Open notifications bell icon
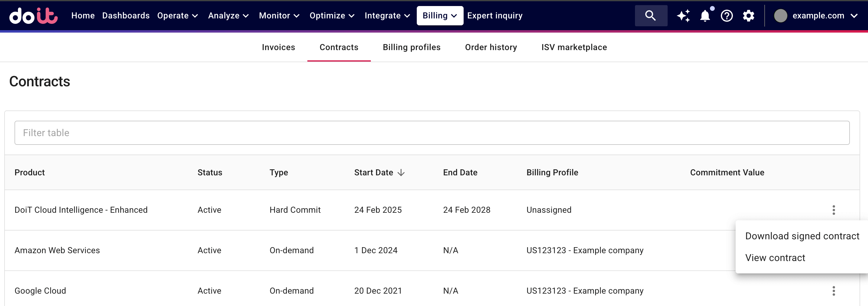868x306 pixels. click(705, 15)
